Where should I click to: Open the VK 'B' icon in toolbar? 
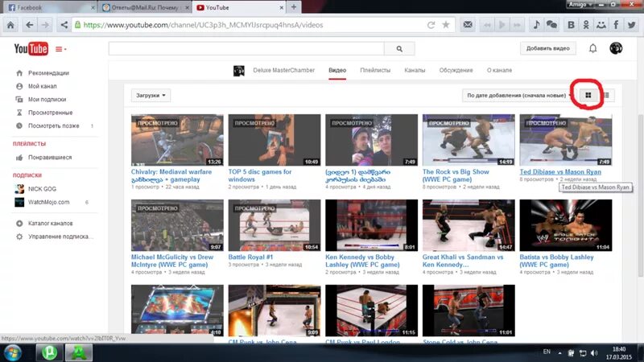point(571,25)
